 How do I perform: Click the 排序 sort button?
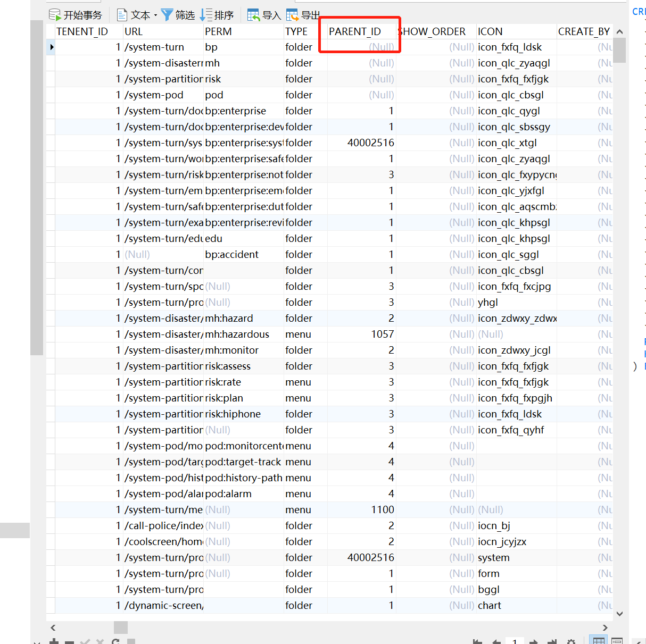[217, 15]
